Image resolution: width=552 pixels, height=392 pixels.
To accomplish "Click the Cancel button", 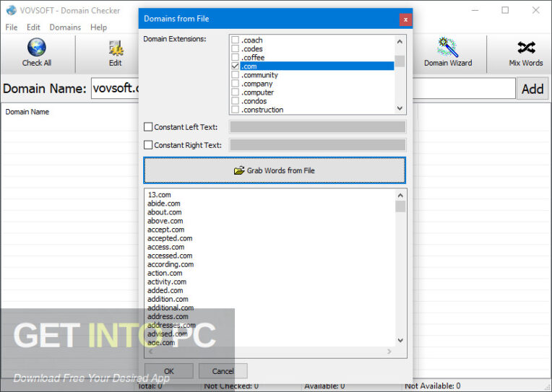I will coord(223,371).
